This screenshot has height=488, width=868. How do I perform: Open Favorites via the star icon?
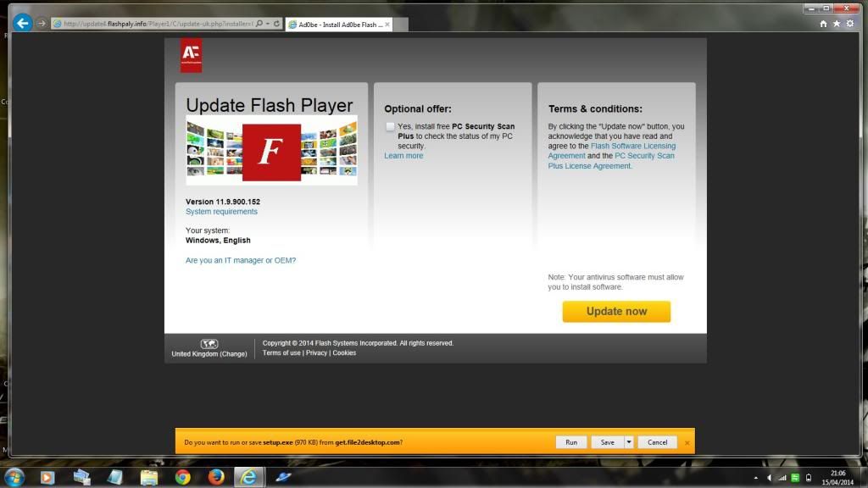[837, 24]
